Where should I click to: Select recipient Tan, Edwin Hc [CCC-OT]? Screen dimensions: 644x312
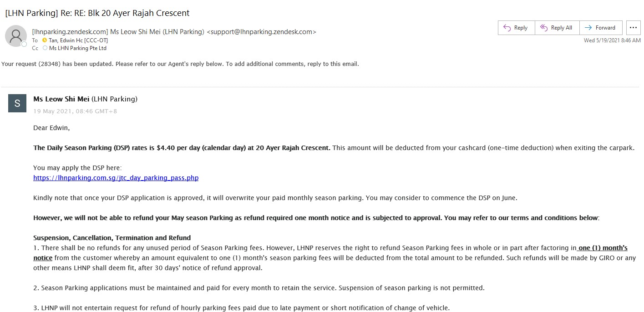click(77, 40)
